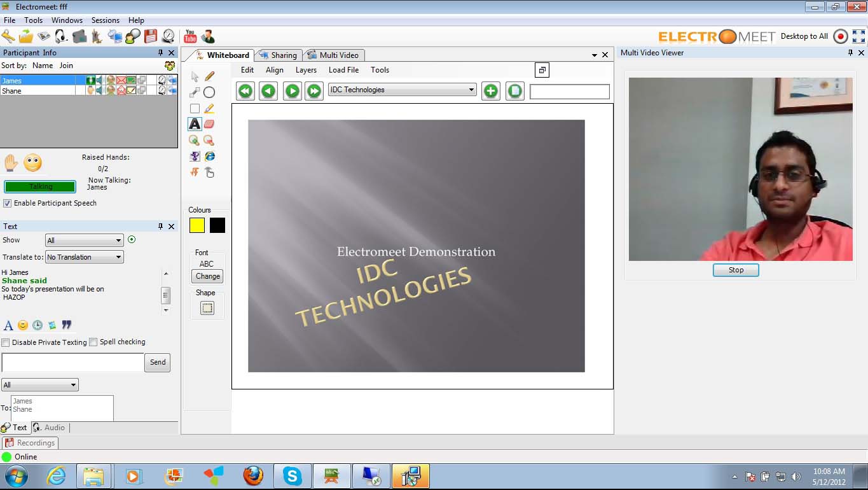Image resolution: width=868 pixels, height=490 pixels.
Task: Open the Sessions menu
Action: click(x=105, y=20)
